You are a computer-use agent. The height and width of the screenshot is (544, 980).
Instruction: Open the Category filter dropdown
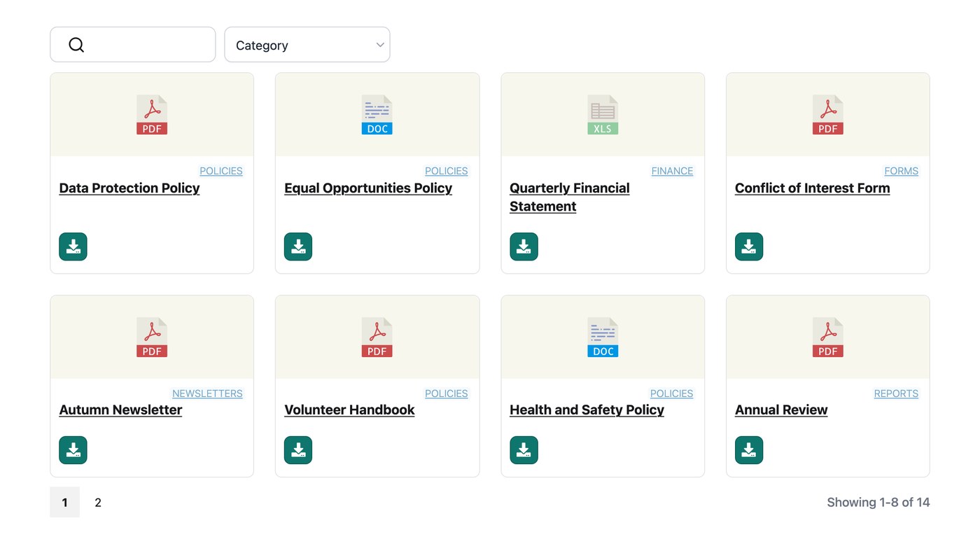tap(307, 45)
